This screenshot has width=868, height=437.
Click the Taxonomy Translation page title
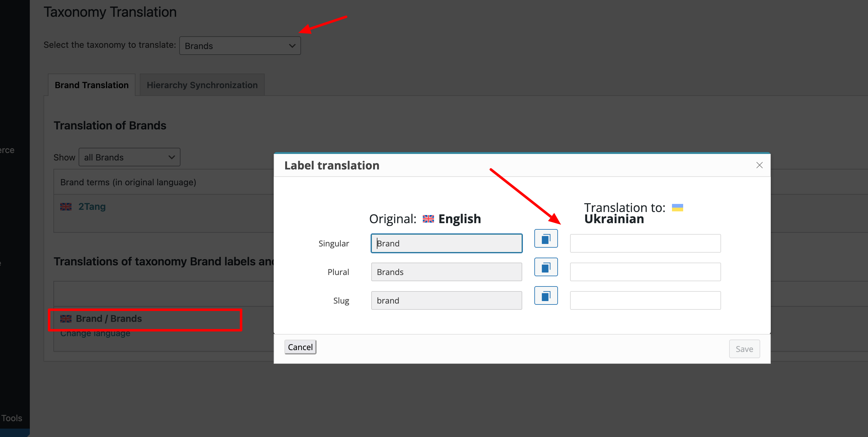[x=110, y=12]
